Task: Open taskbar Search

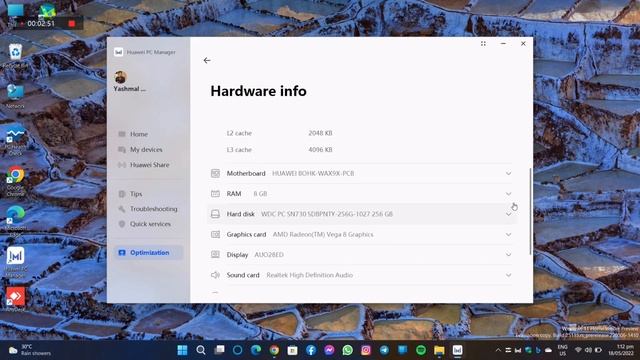Action: pyautogui.click(x=200, y=350)
